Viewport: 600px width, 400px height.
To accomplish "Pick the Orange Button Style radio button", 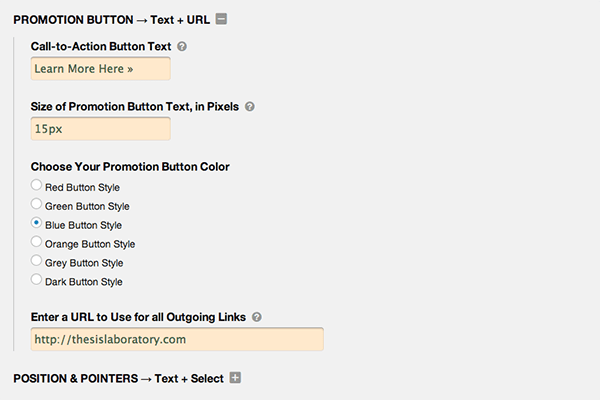I will tap(37, 242).
